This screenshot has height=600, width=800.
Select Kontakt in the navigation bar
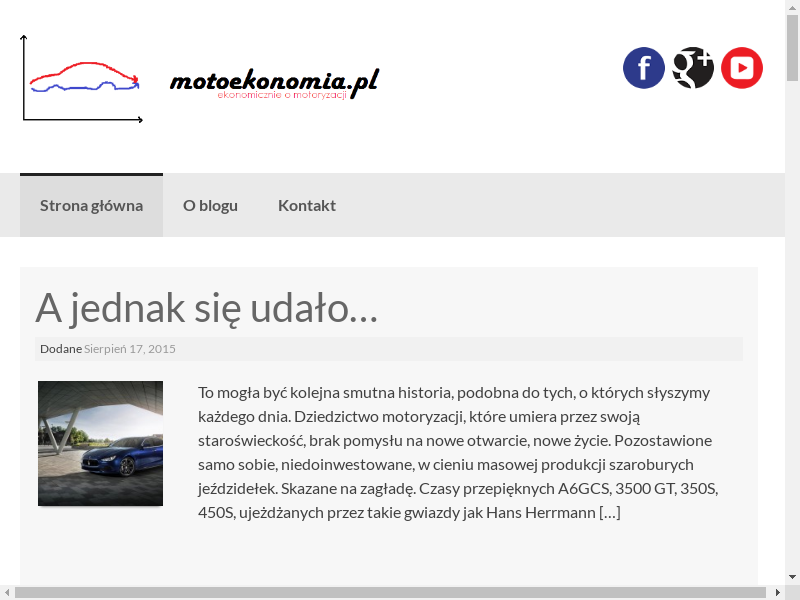pyautogui.click(x=307, y=206)
